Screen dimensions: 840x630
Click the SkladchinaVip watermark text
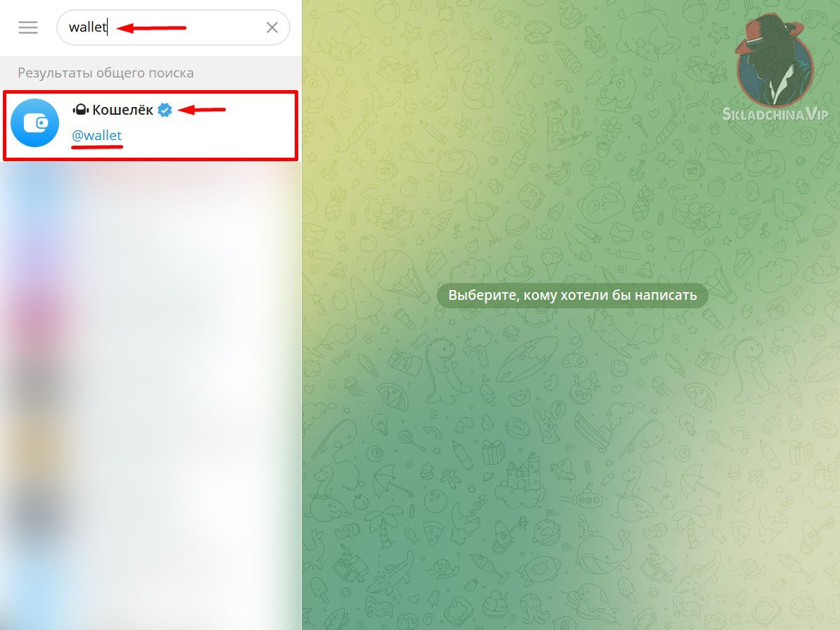click(x=775, y=114)
